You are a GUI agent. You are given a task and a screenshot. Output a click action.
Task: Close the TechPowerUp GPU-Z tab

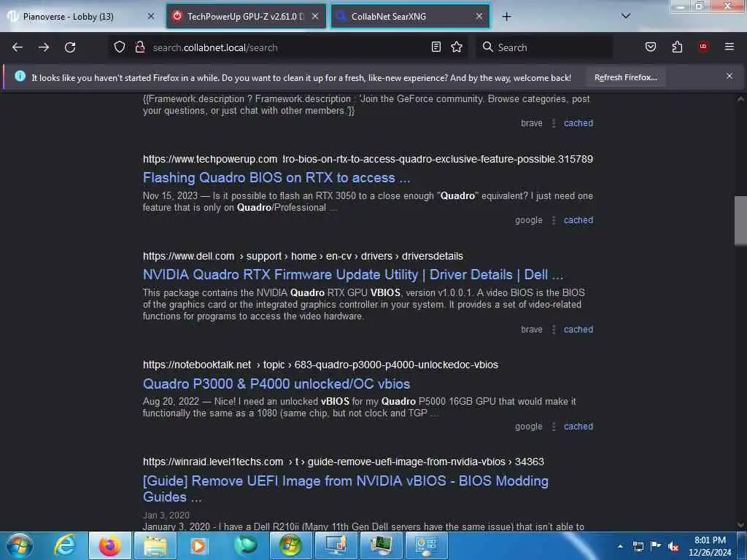pos(315,16)
